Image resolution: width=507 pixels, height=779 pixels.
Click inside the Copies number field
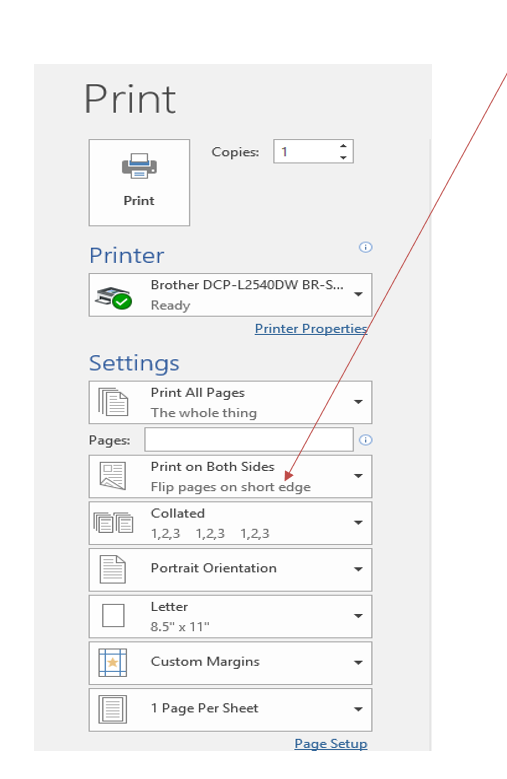click(306, 152)
